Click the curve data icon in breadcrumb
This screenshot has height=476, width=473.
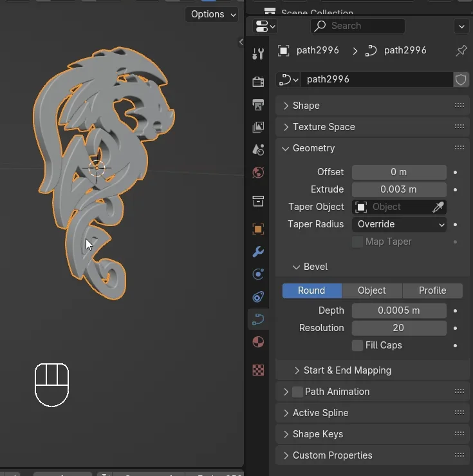click(371, 50)
